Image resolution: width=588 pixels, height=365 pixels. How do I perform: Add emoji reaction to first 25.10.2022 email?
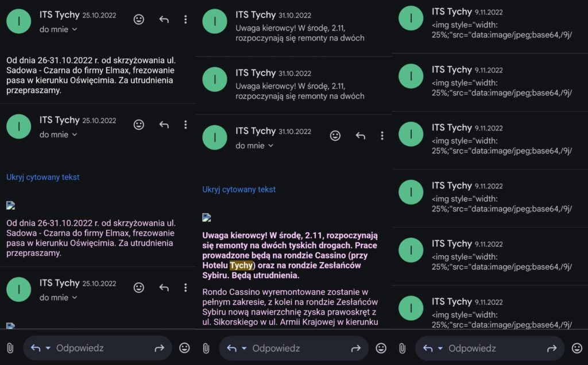[x=139, y=20]
